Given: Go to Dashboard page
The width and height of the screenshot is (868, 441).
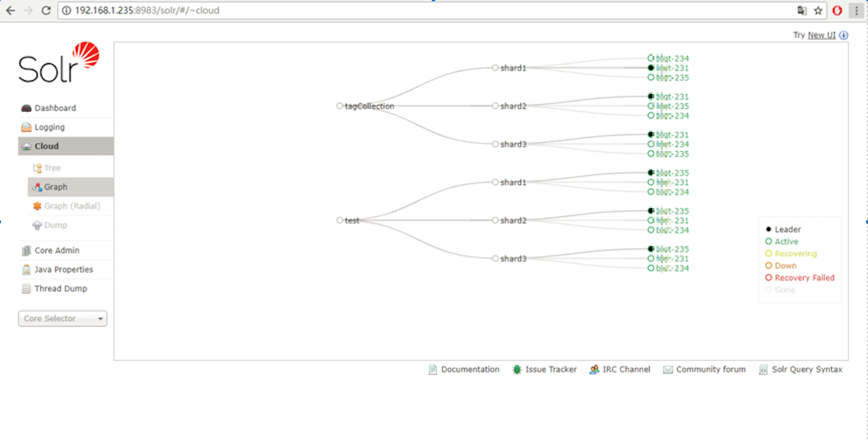Looking at the screenshot, I should point(55,108).
